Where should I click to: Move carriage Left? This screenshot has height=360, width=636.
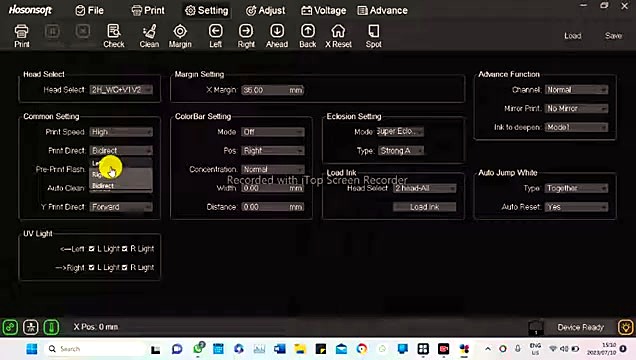click(215, 36)
